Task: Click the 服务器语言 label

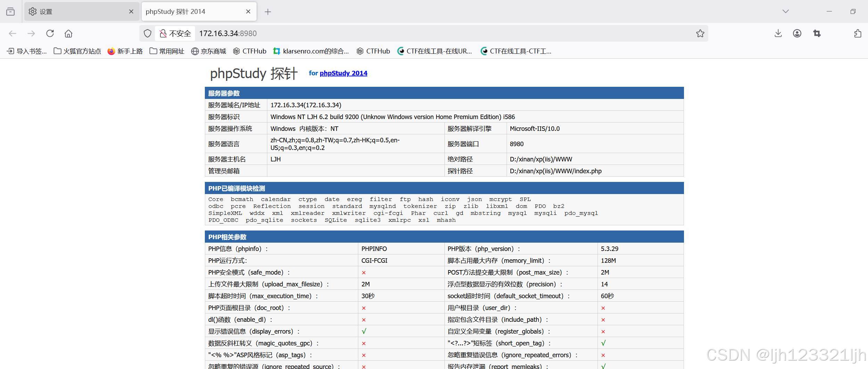Action: (x=224, y=144)
